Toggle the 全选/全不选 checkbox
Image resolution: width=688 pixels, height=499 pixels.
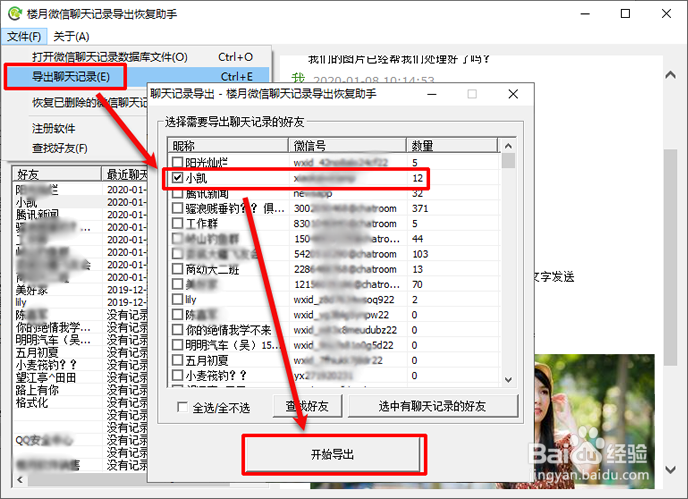(x=182, y=407)
